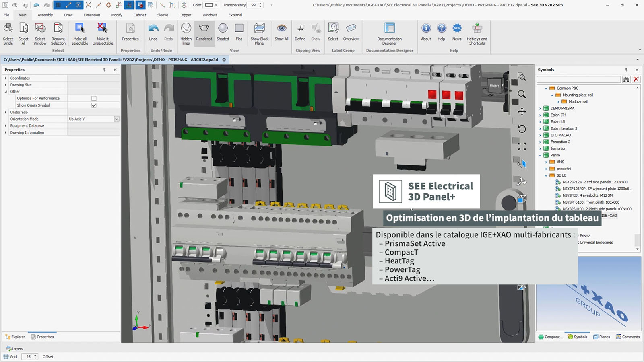644x362 pixels.
Task: Toggle Optimize For Performance checkbox
Action: (94, 98)
